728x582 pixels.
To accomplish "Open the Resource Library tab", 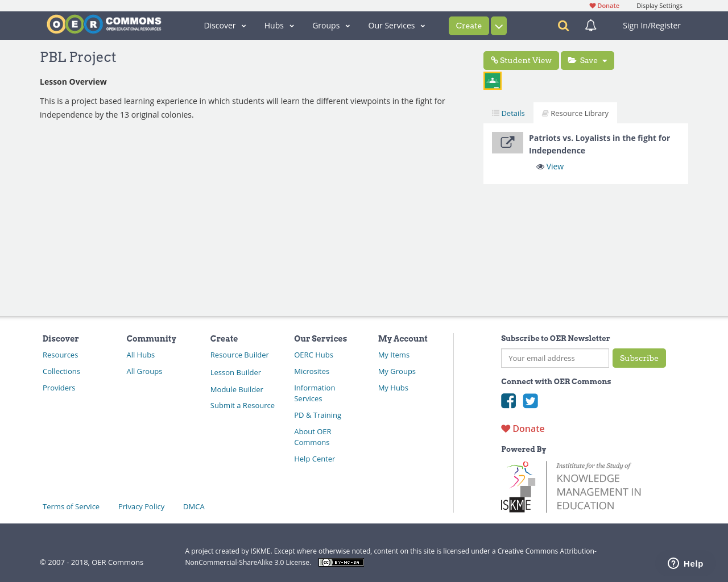I will click(x=575, y=113).
